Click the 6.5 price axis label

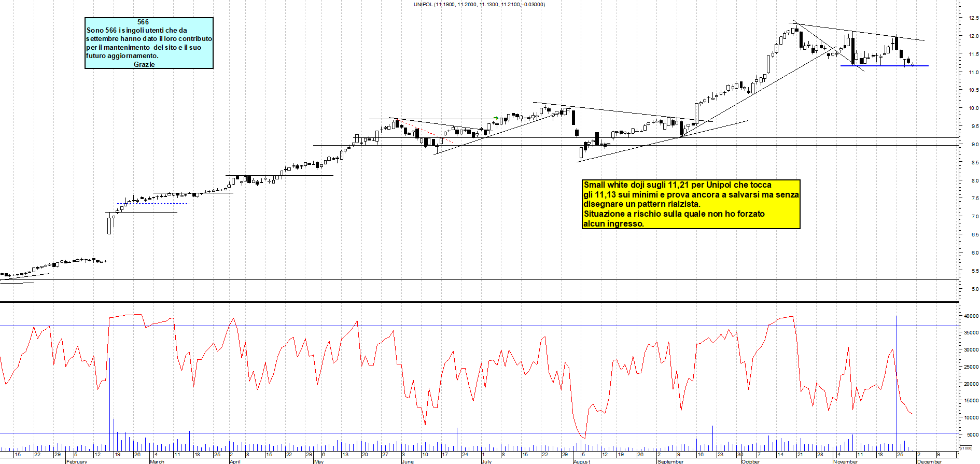coord(975,234)
